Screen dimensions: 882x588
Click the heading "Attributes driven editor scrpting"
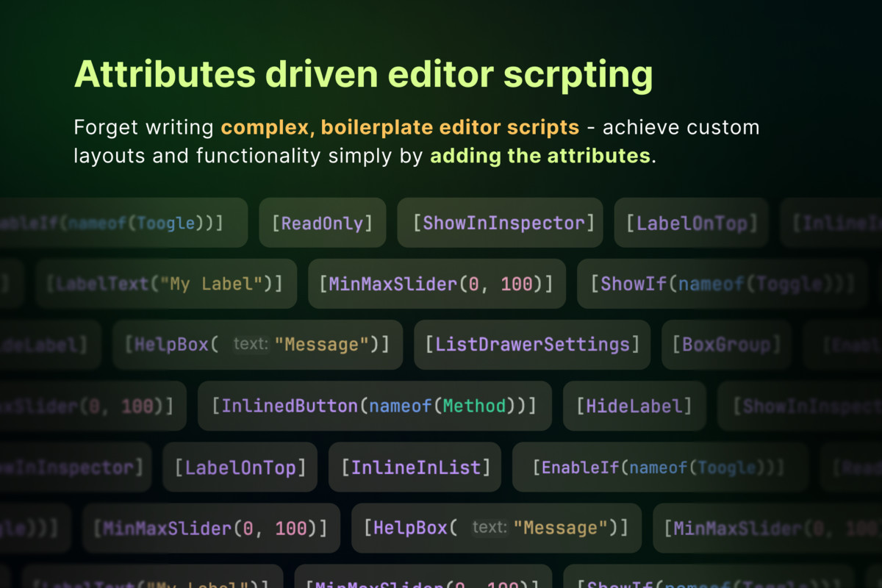click(x=363, y=75)
